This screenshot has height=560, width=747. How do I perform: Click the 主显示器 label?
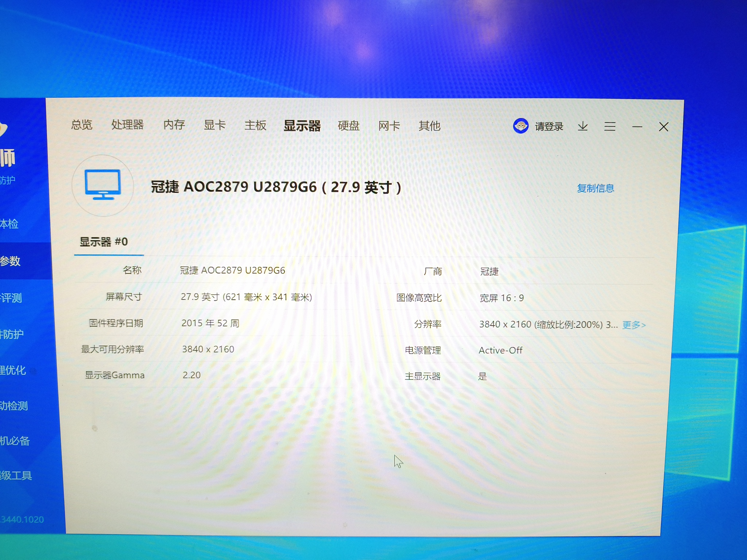coord(423,376)
